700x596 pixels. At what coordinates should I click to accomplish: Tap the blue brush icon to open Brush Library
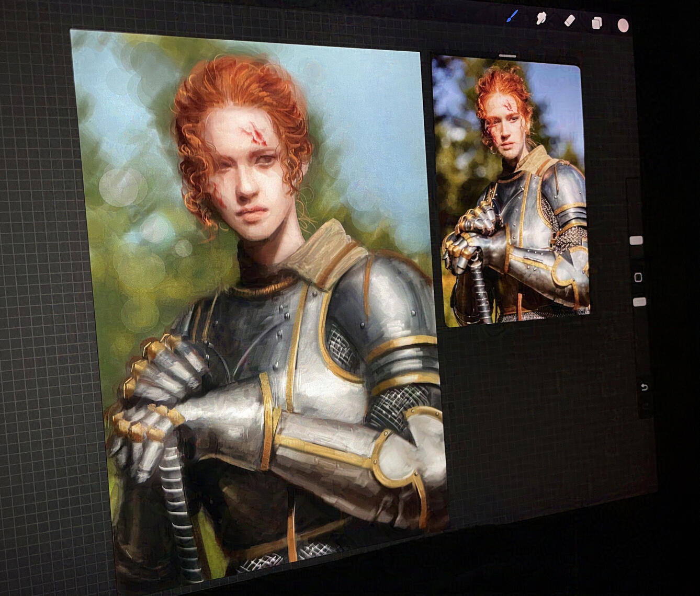513,16
